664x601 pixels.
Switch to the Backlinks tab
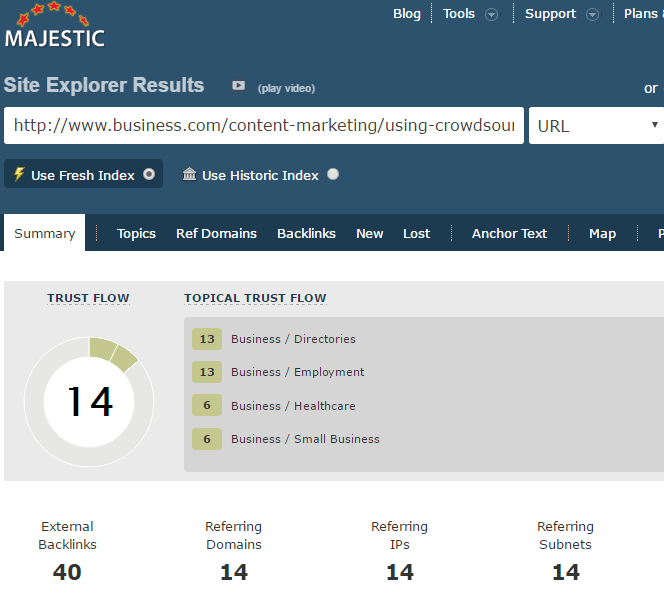pos(306,233)
